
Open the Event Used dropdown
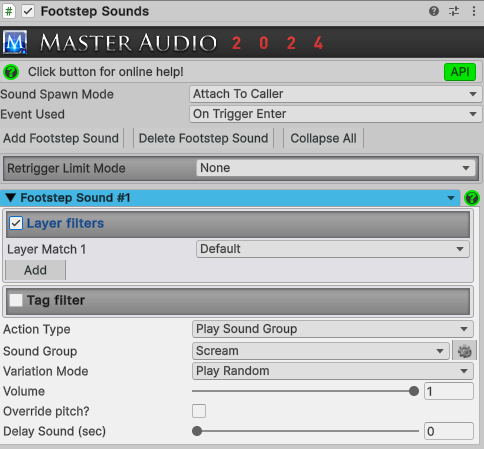336,114
